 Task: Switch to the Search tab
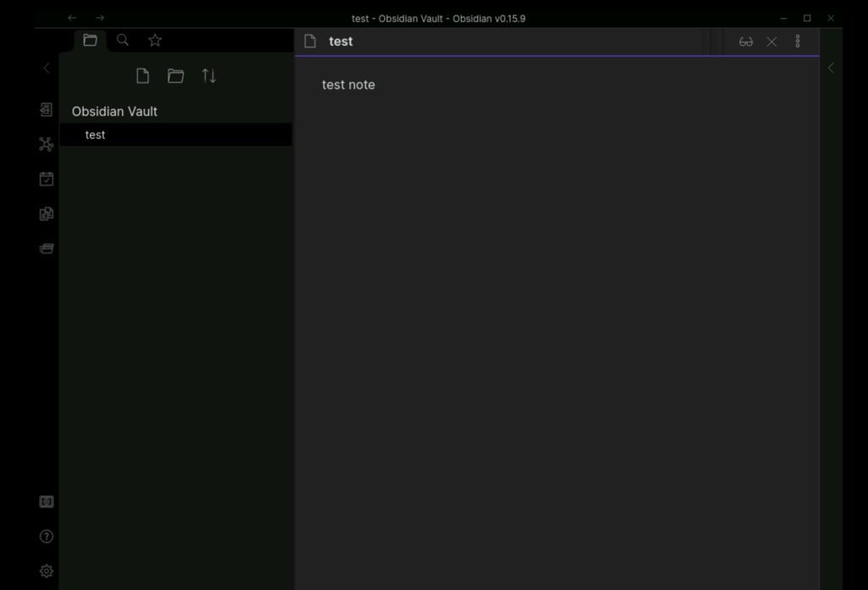[123, 40]
